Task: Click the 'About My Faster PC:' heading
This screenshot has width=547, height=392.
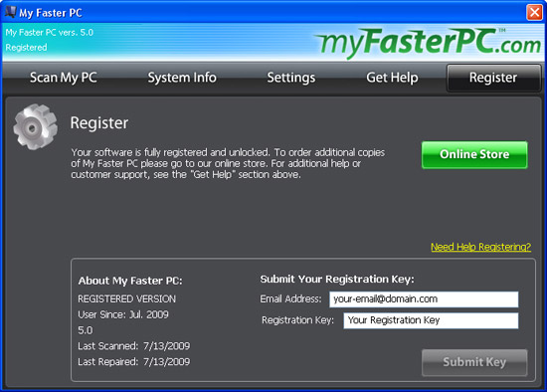Action: pos(130,281)
